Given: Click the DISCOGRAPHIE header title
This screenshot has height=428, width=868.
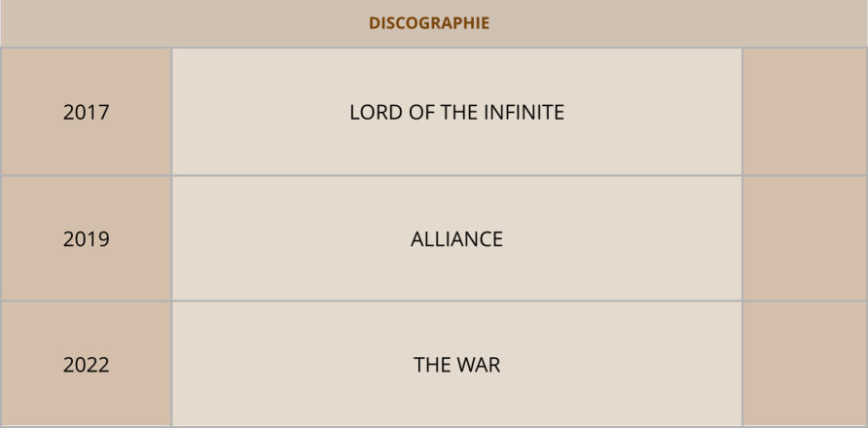Looking at the screenshot, I should (x=428, y=23).
